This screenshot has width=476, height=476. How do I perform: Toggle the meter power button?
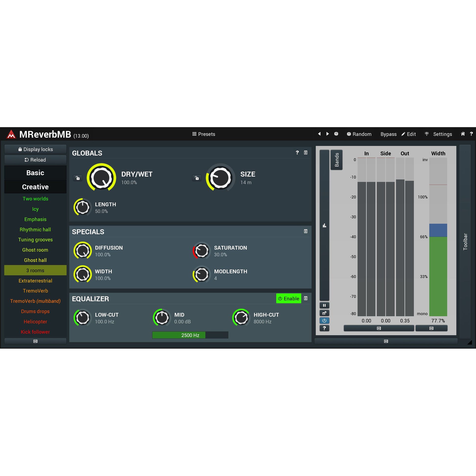coord(324,320)
